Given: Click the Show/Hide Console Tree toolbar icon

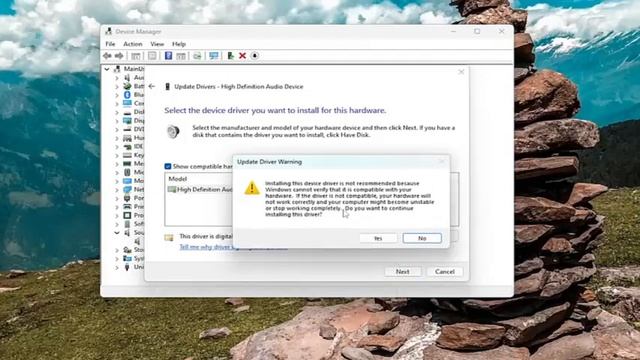Looking at the screenshot, I should coord(136,56).
